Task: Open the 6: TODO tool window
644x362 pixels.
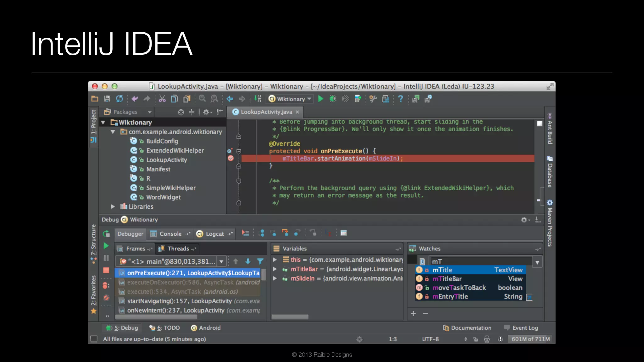Action: point(164,328)
